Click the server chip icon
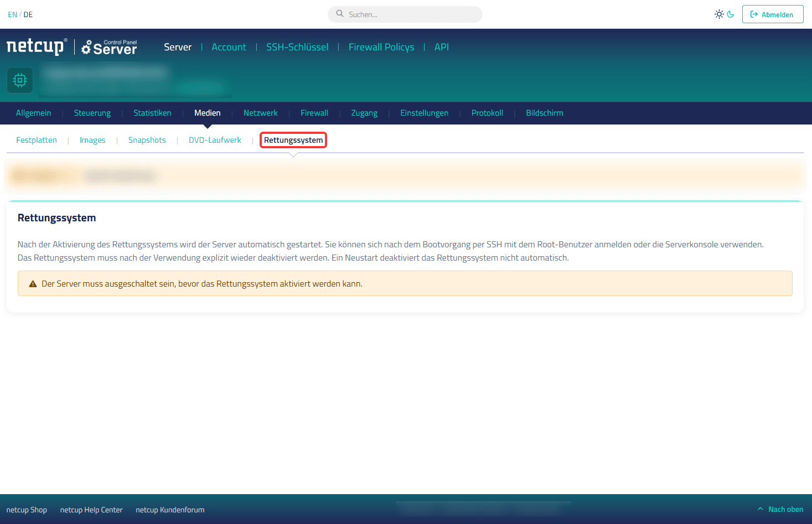 pyautogui.click(x=20, y=80)
